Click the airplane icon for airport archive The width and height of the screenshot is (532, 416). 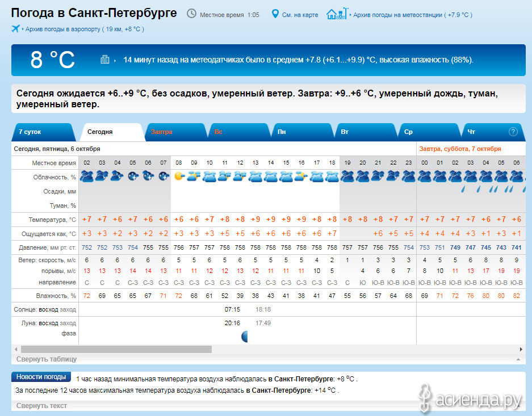coord(15,28)
